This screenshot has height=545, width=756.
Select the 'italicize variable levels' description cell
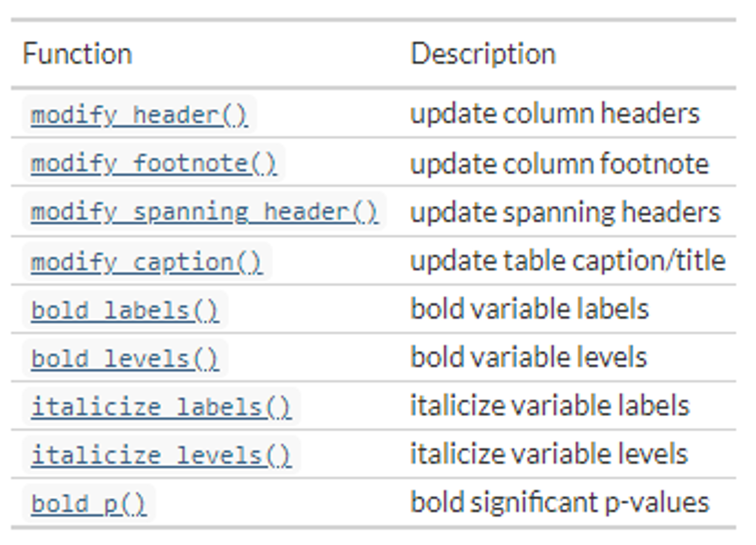point(549,454)
